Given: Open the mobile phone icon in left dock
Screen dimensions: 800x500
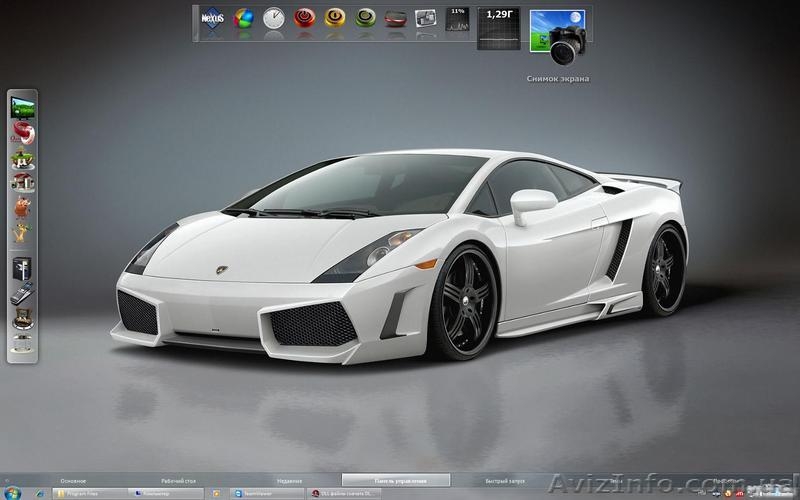Looking at the screenshot, I should [22, 293].
